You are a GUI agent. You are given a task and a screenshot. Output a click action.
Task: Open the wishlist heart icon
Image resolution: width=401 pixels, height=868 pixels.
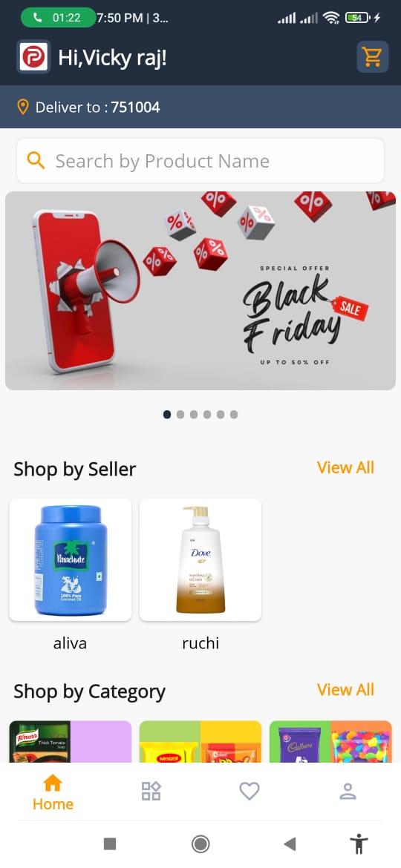tap(250, 791)
